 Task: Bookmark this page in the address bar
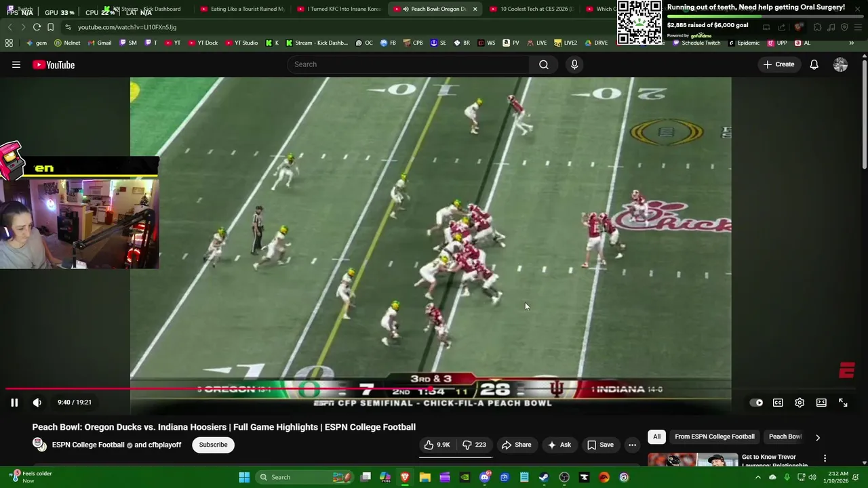tap(50, 27)
